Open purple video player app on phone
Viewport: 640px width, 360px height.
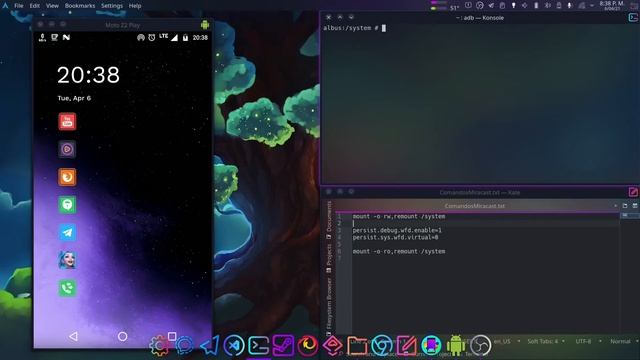[x=67, y=149]
